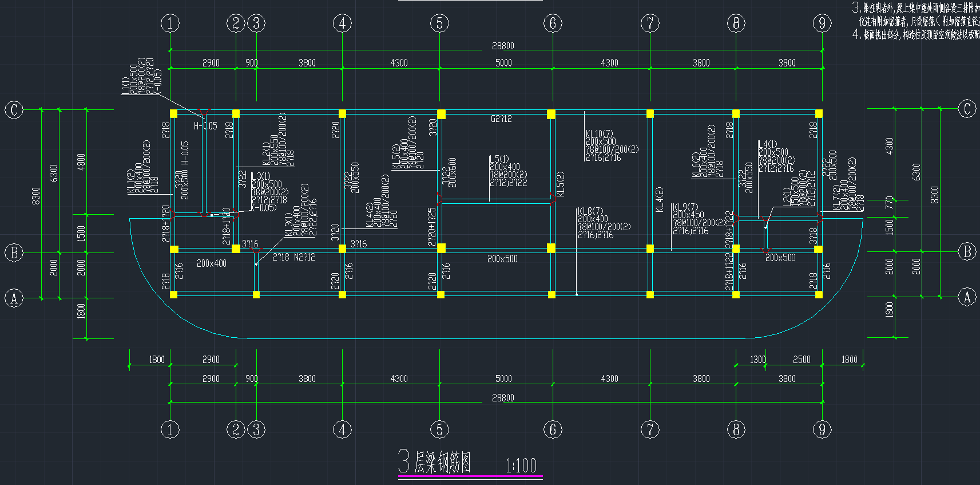
Task: Pick the 5000 dimension in the bottom chain
Action: point(503,379)
